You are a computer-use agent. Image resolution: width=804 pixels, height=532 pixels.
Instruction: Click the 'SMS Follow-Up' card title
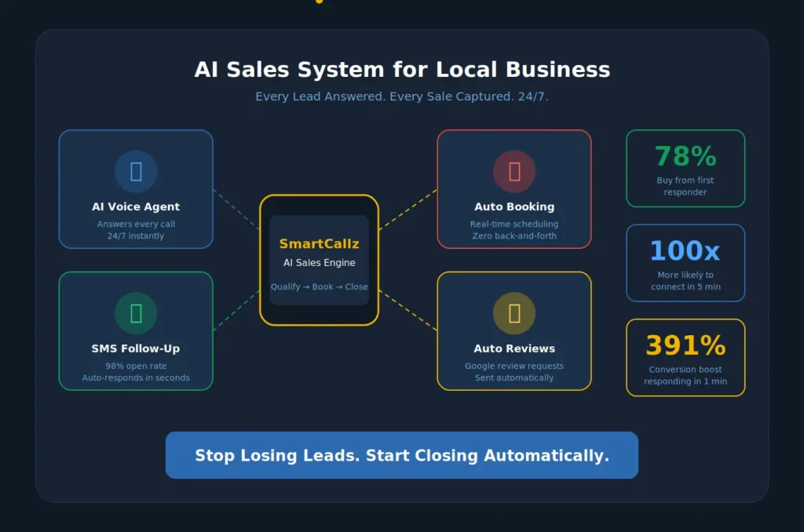click(x=136, y=348)
